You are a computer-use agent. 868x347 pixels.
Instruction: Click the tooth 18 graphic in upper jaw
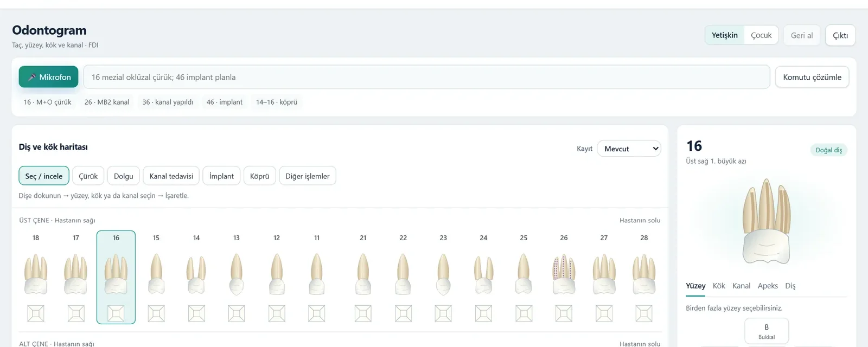pyautogui.click(x=36, y=274)
